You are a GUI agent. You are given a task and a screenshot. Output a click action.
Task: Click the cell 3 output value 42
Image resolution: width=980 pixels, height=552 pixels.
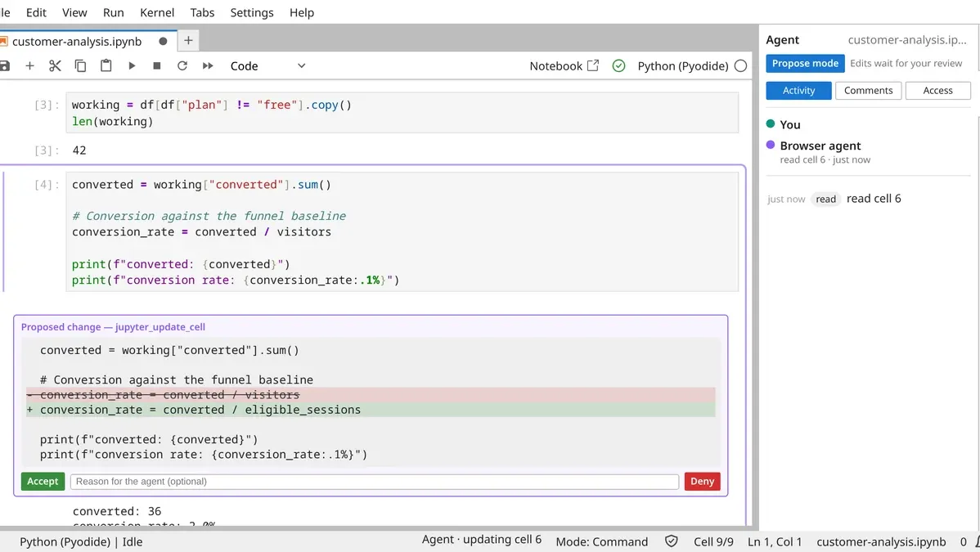[79, 150]
